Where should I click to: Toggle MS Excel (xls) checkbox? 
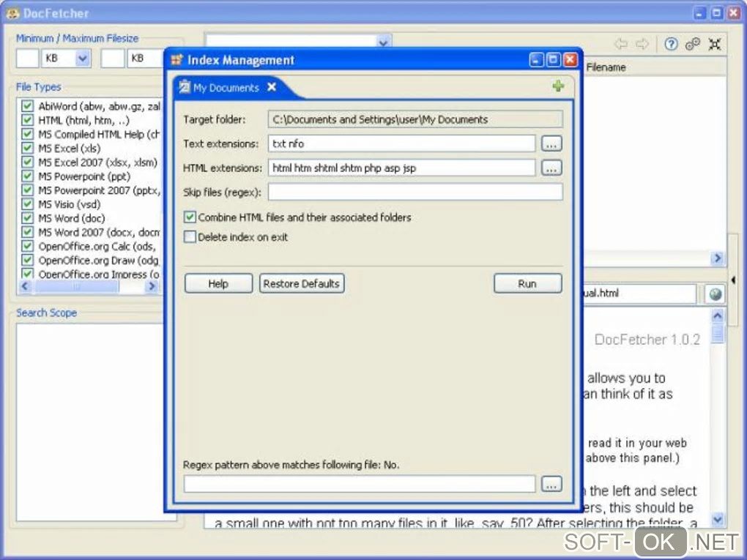point(28,148)
